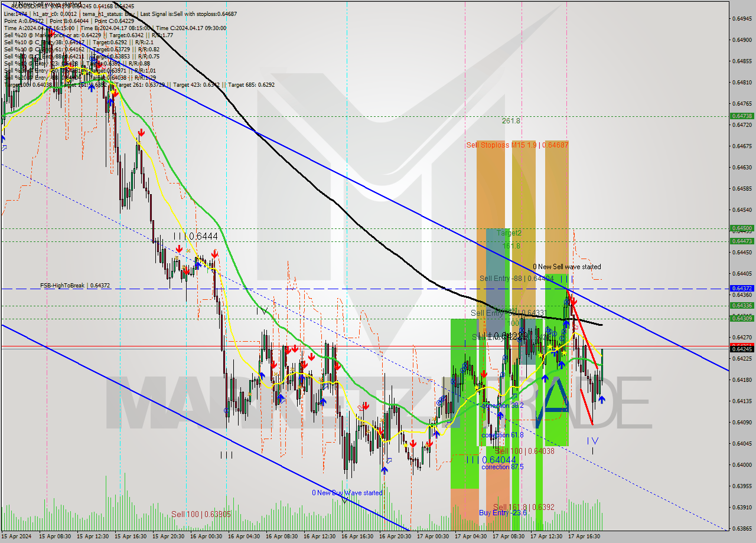The height and width of the screenshot is (543, 756).
Task: Click the 0.64500 green price tag
Action: click(x=742, y=228)
